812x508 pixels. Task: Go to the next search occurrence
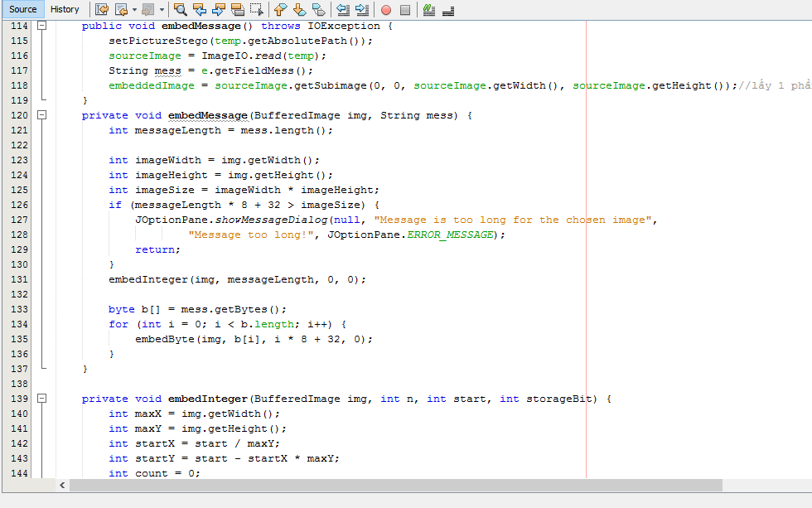point(219,10)
